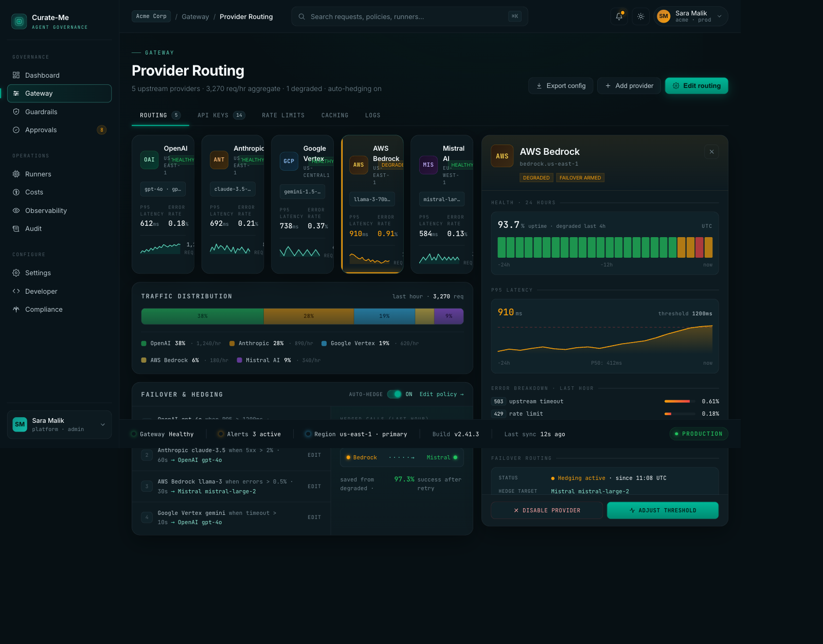The image size is (823, 644).
Task: Open the notifications bell icon
Action: click(619, 16)
